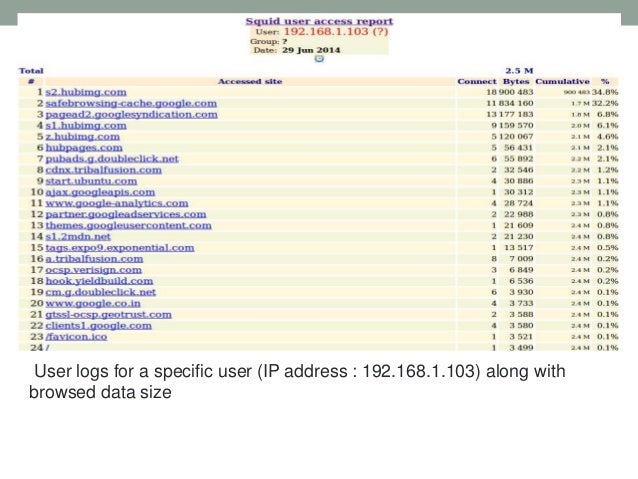
Task: Open gtssl-ocsp.geotrust.com link
Action: 108,315
